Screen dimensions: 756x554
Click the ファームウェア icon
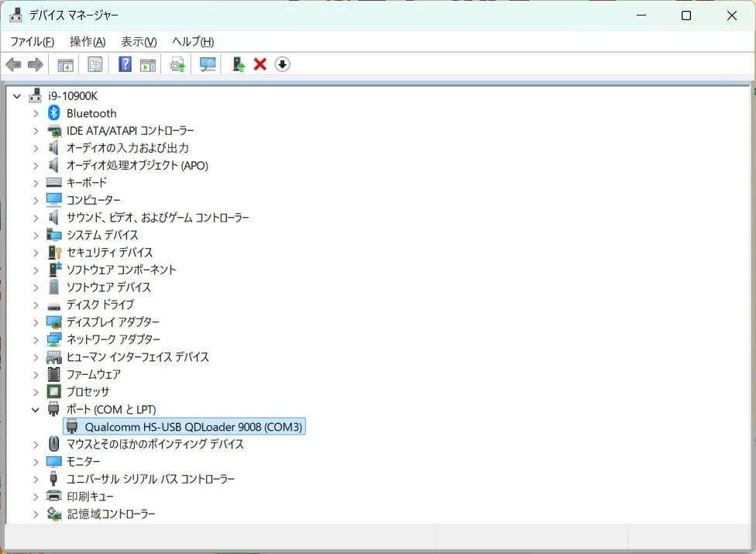click(54, 374)
